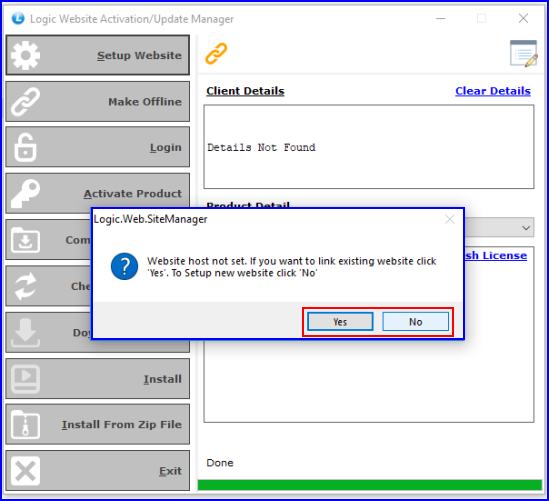Click the green progress bar

pyautogui.click(x=370, y=485)
